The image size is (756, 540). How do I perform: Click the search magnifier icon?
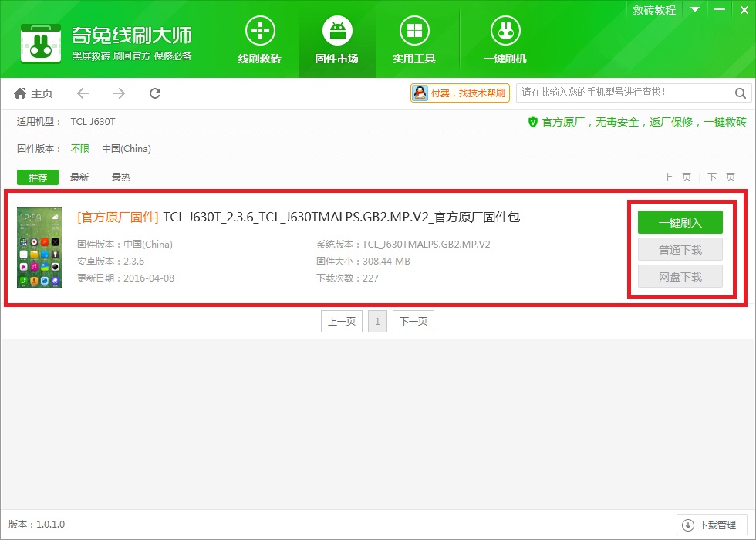(740, 93)
